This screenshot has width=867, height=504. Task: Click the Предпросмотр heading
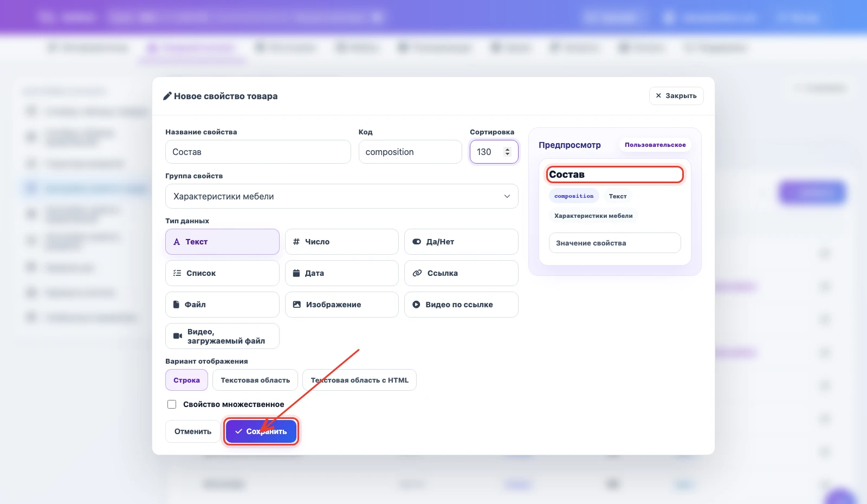point(570,145)
